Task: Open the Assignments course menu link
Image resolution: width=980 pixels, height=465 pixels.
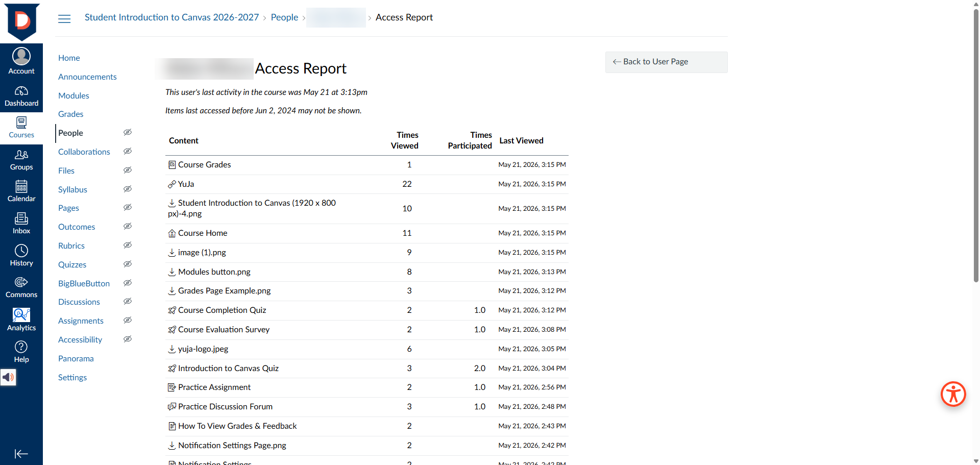Action: (81, 321)
